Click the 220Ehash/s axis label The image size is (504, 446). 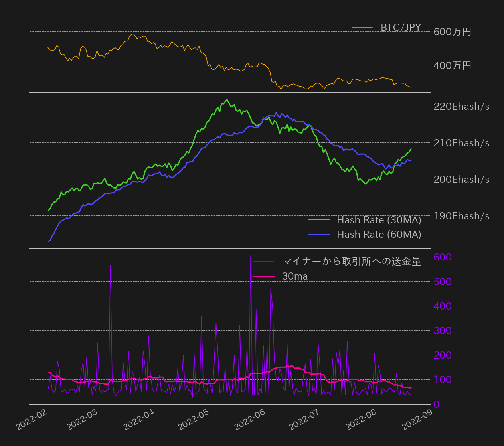click(461, 106)
